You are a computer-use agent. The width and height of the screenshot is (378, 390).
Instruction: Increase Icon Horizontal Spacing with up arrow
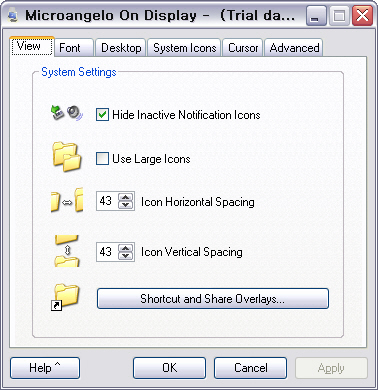tap(126, 197)
